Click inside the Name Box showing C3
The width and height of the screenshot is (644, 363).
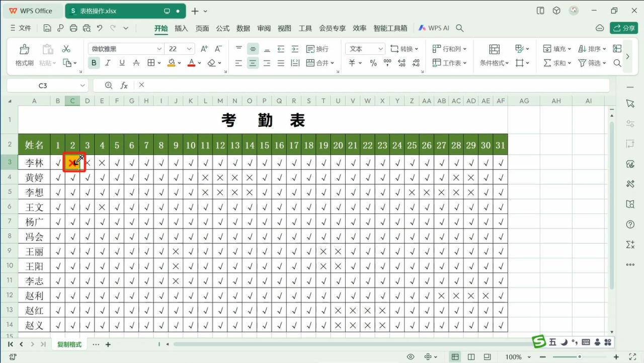(x=43, y=86)
